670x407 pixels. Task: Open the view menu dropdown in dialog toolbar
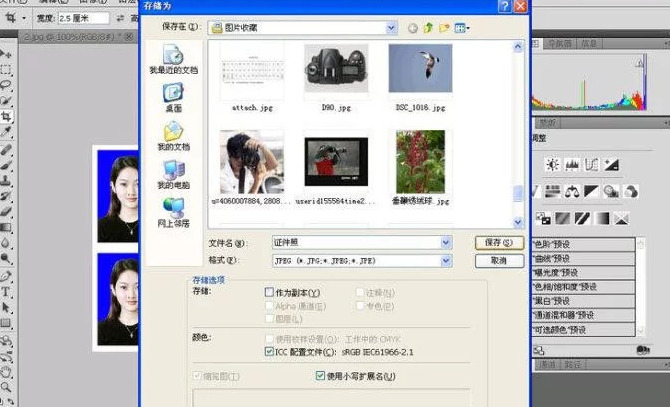[462, 28]
